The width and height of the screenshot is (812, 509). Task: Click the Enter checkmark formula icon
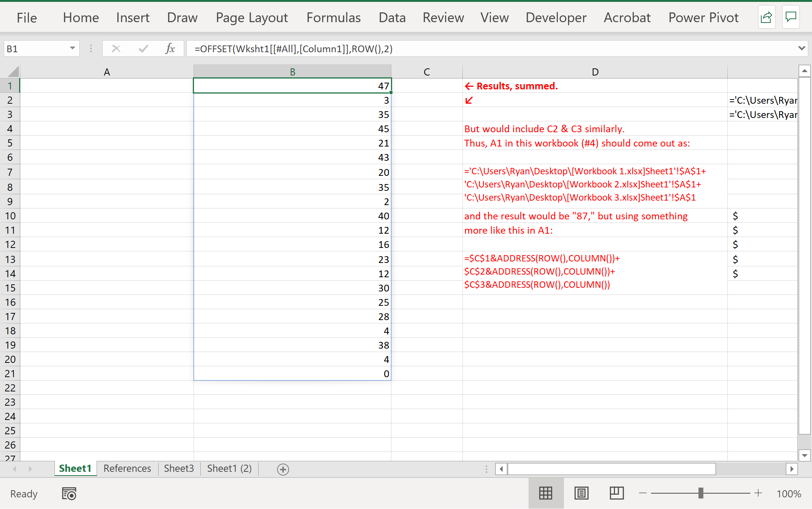click(143, 49)
